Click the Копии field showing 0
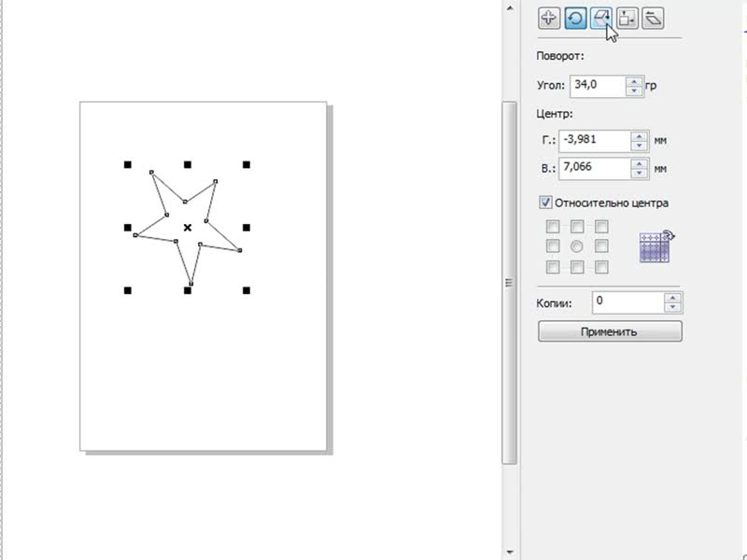This screenshot has width=747, height=560. [x=628, y=302]
